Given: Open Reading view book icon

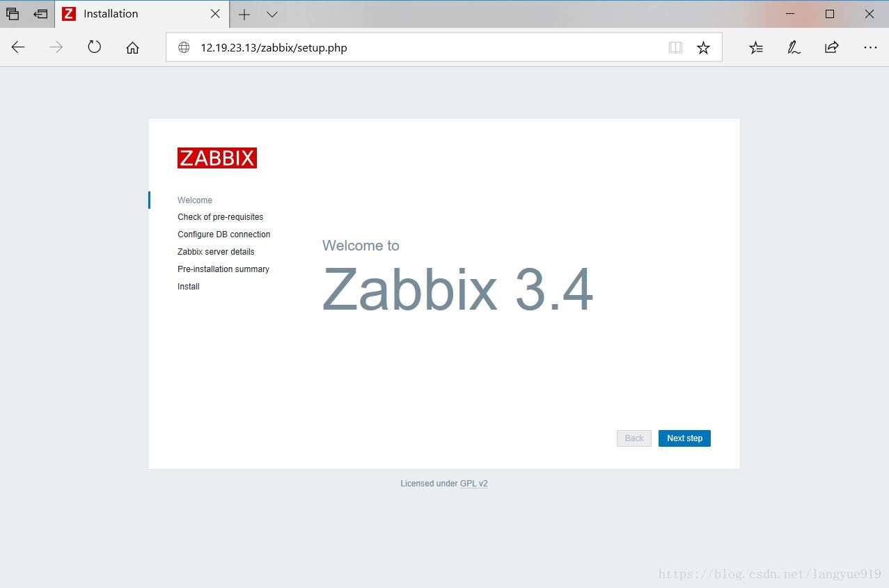Looking at the screenshot, I should point(675,47).
